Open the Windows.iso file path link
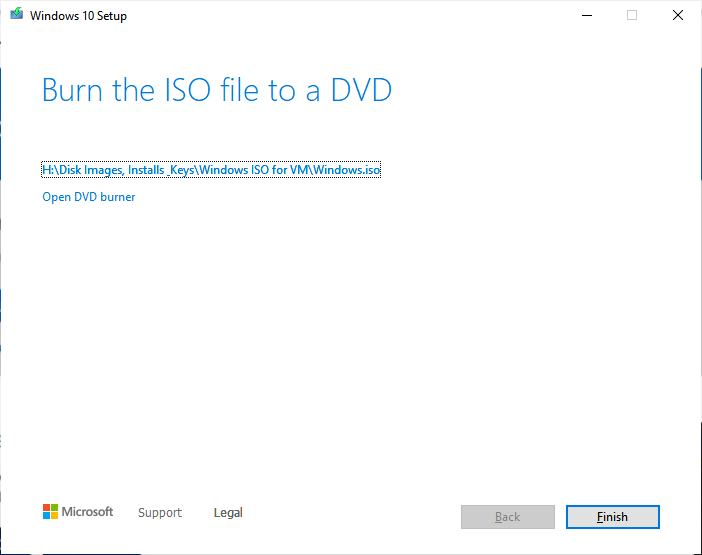Viewport: 702px width, 555px height. pyautogui.click(x=211, y=170)
